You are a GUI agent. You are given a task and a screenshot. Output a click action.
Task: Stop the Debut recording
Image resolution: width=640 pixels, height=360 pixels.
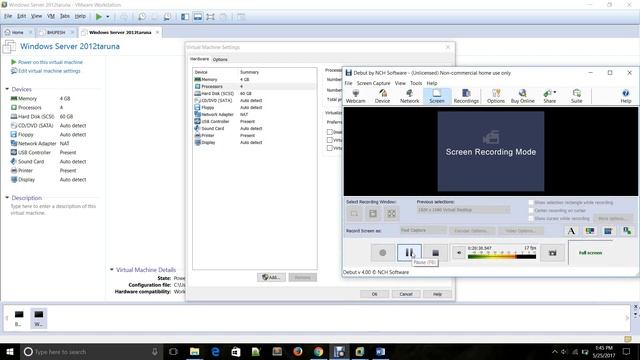pos(436,253)
